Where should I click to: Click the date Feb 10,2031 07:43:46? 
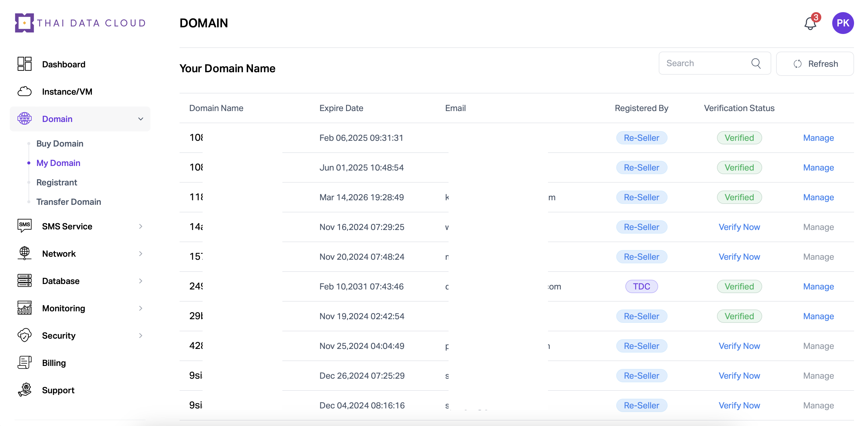361,286
